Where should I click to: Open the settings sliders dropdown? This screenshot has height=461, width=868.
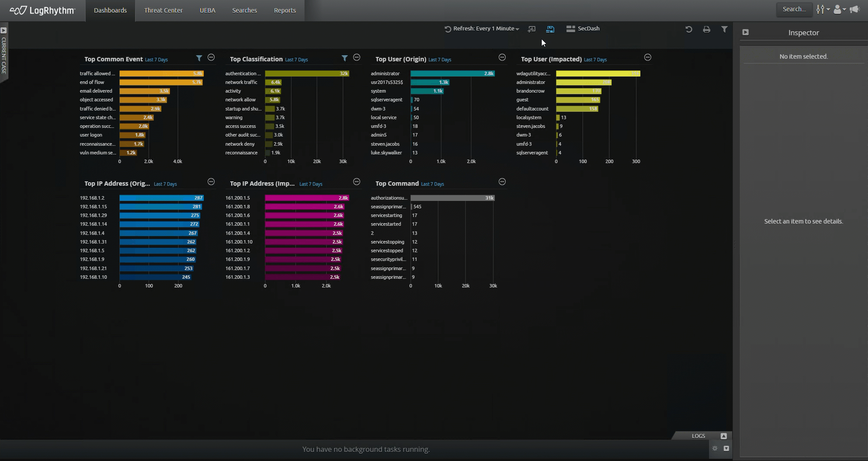pos(822,9)
